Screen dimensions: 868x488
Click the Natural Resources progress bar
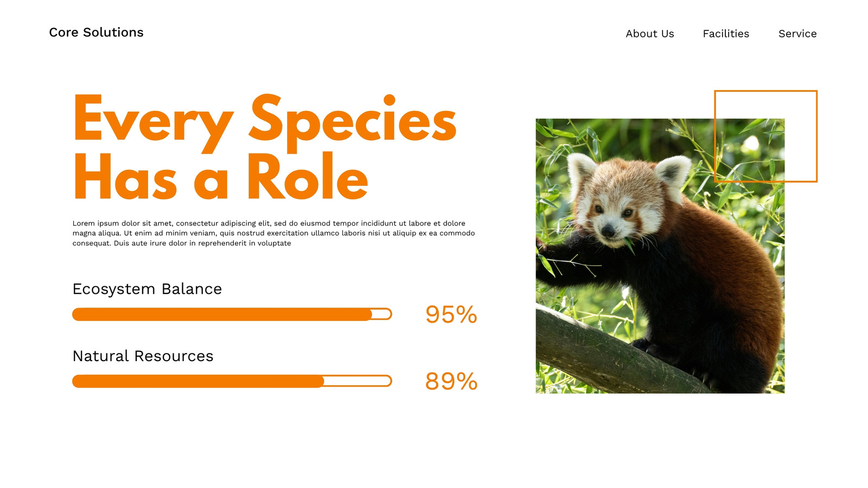point(232,381)
